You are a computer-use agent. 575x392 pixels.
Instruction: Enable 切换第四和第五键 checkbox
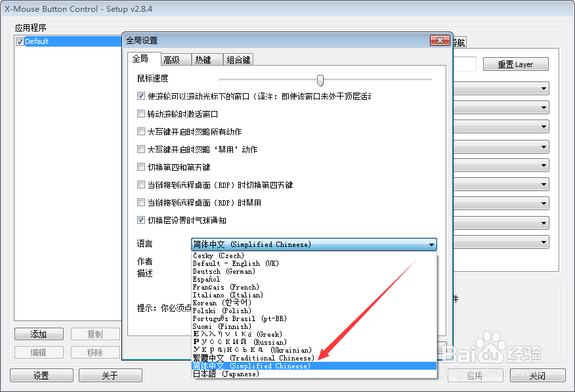141,167
